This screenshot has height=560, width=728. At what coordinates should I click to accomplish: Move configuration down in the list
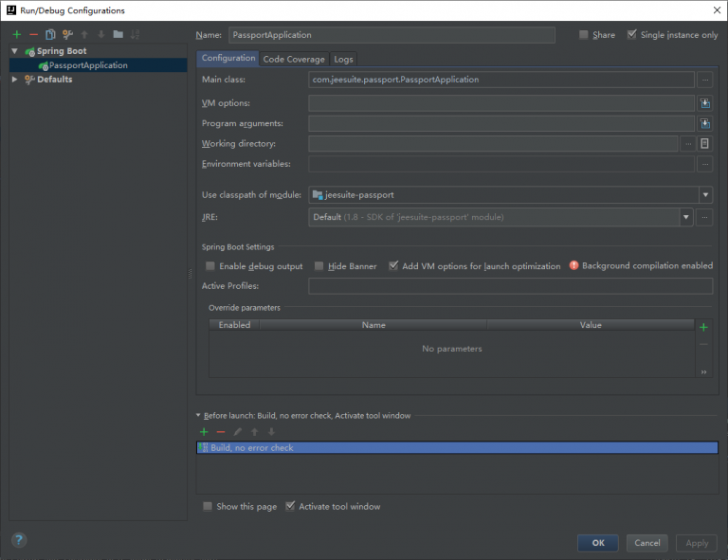tap(101, 34)
